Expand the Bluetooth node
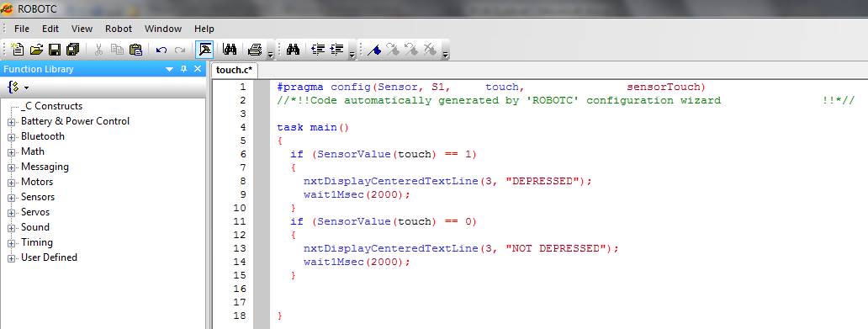The height and width of the screenshot is (329, 868). tap(12, 137)
